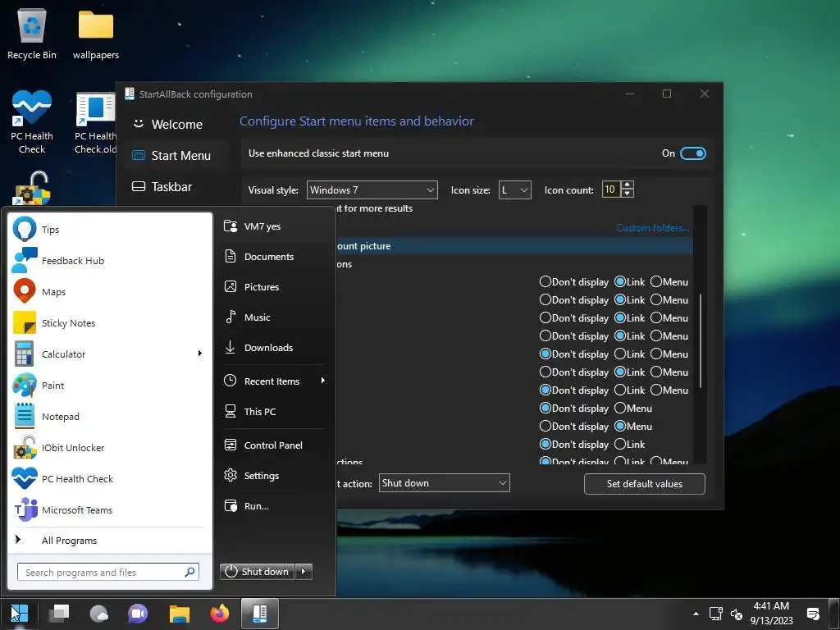Open Maps in the start menu

pos(109,292)
